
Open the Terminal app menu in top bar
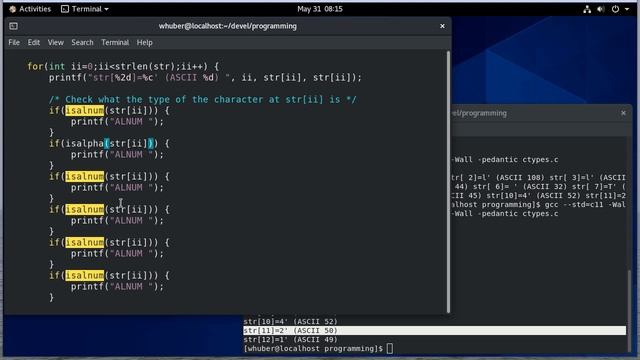(85, 9)
